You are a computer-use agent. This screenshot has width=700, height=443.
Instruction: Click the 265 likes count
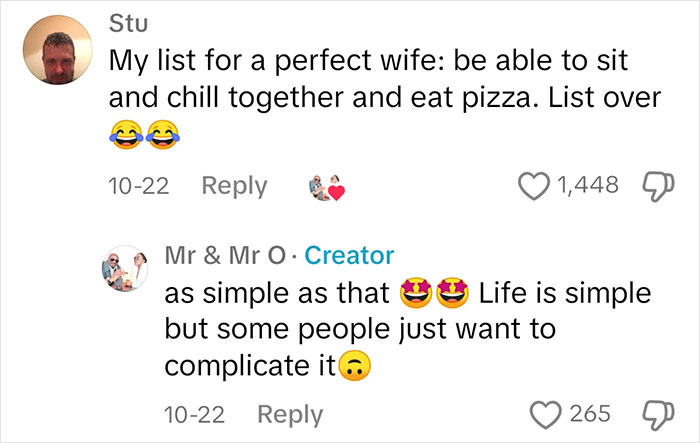point(589,413)
